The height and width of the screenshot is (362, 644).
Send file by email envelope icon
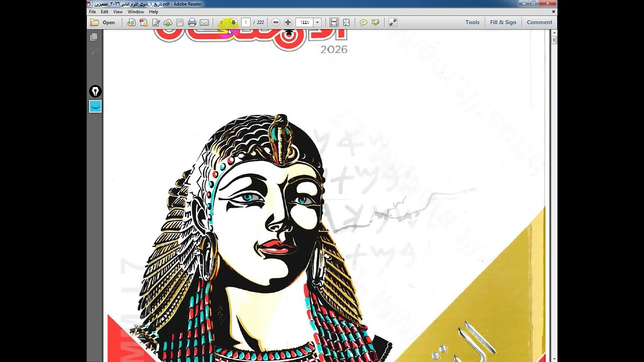pyautogui.click(x=204, y=23)
